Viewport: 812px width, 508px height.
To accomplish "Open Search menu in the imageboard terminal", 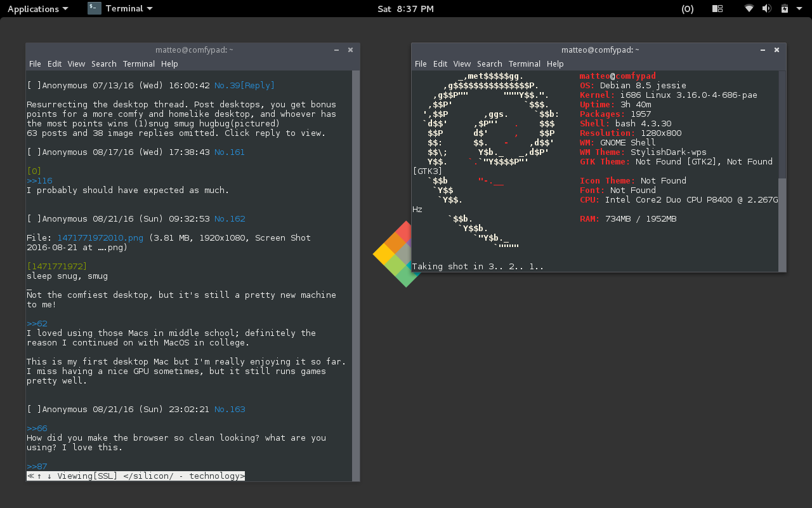I will tap(103, 63).
